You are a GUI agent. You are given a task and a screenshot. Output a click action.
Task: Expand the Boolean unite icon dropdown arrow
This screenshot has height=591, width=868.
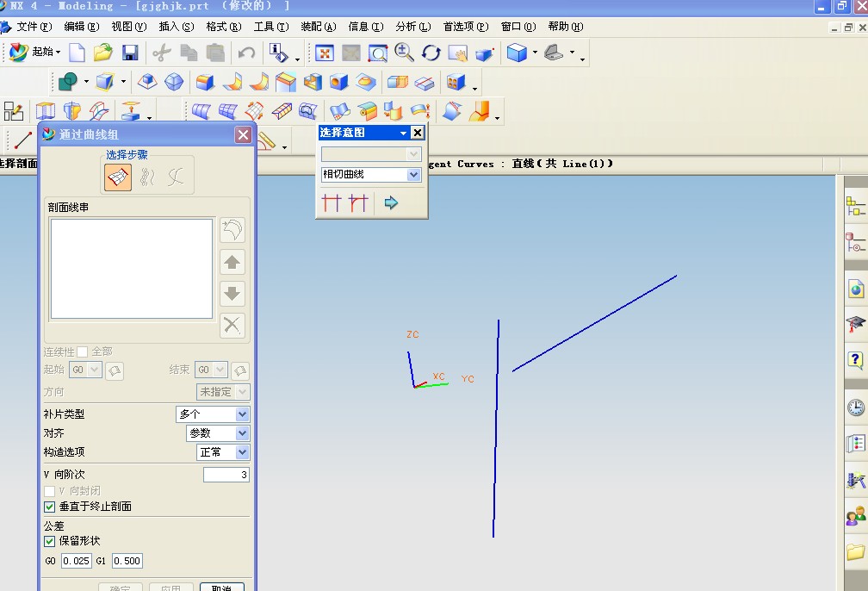(86, 82)
